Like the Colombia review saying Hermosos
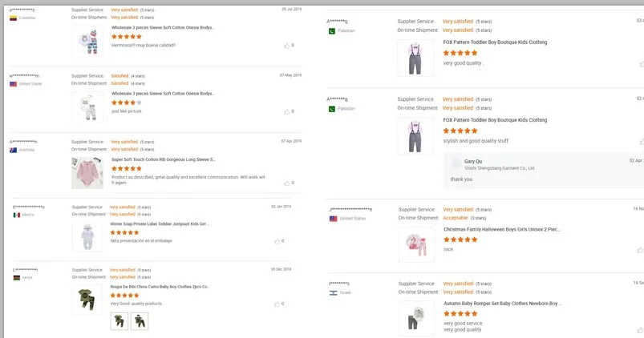 click(x=286, y=46)
